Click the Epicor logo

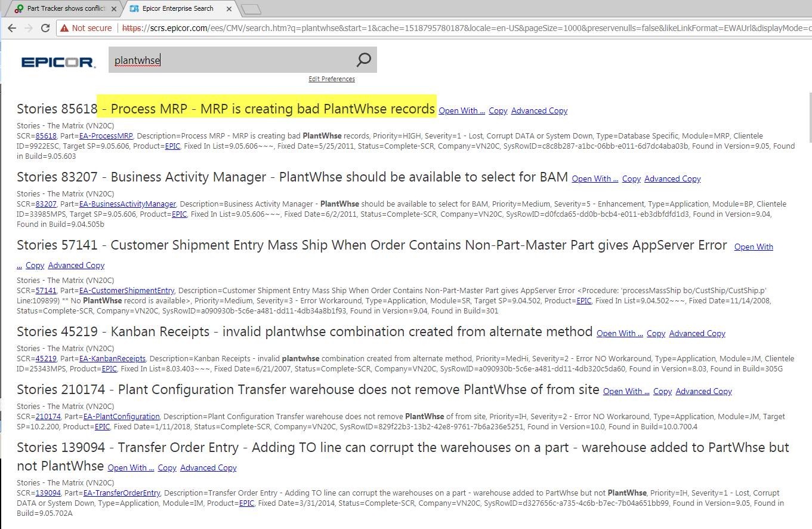pyautogui.click(x=58, y=62)
